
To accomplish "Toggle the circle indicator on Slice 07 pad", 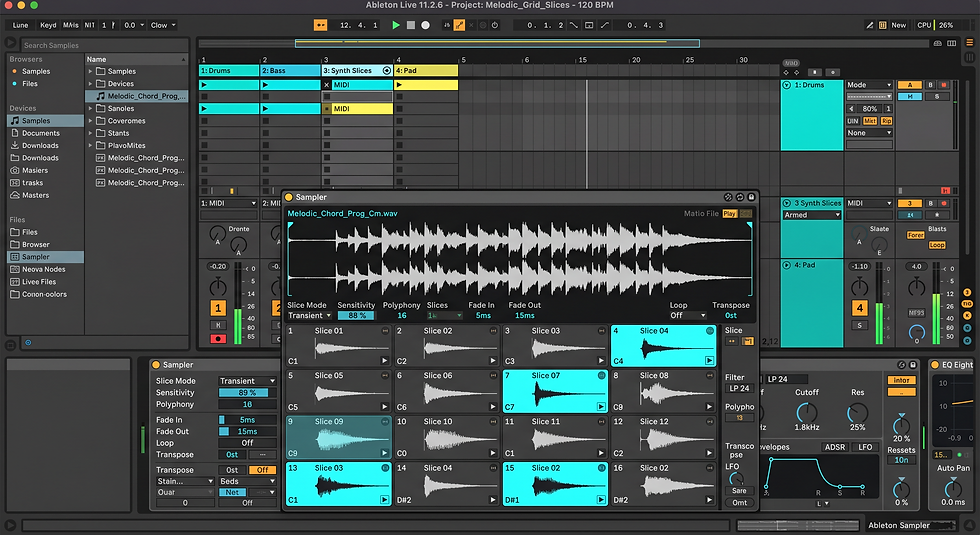I will point(601,376).
